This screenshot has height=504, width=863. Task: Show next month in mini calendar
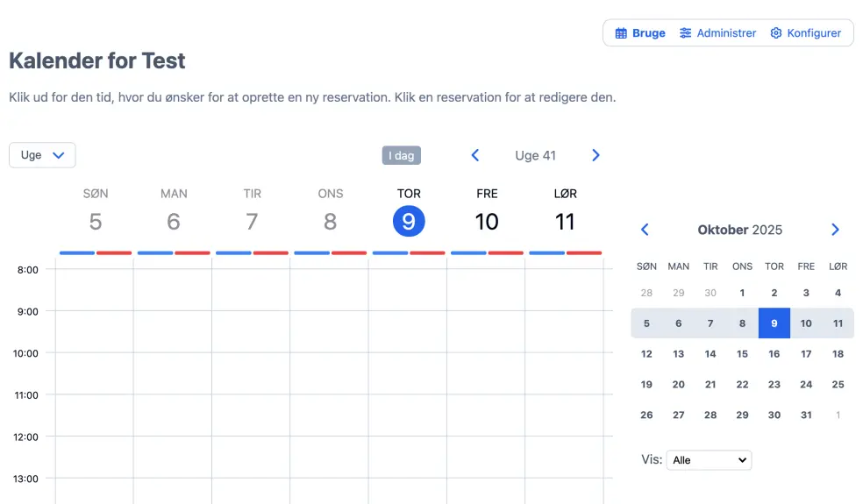[835, 230]
